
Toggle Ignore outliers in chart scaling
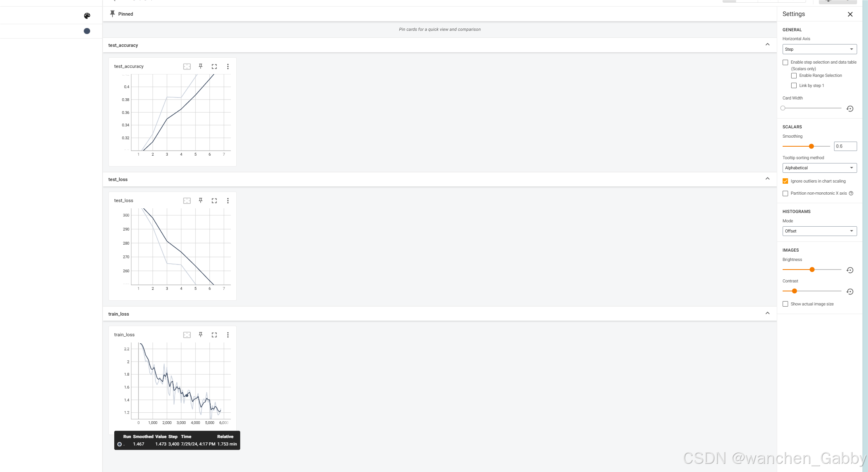point(785,181)
